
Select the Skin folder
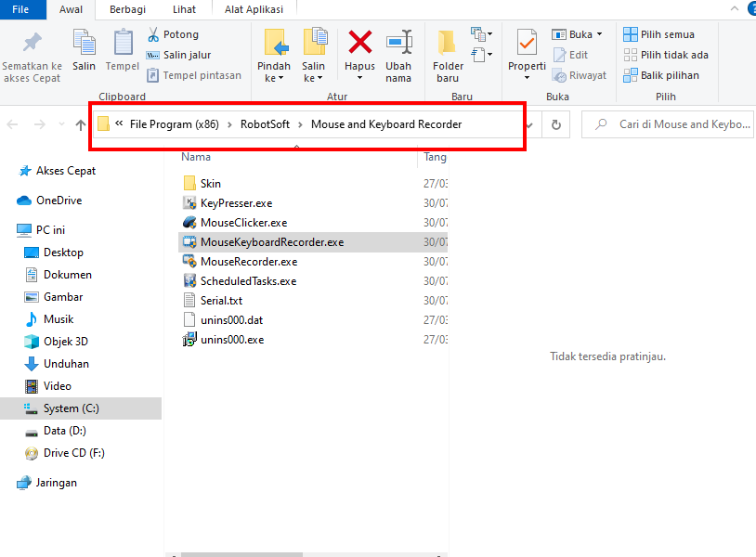(210, 184)
